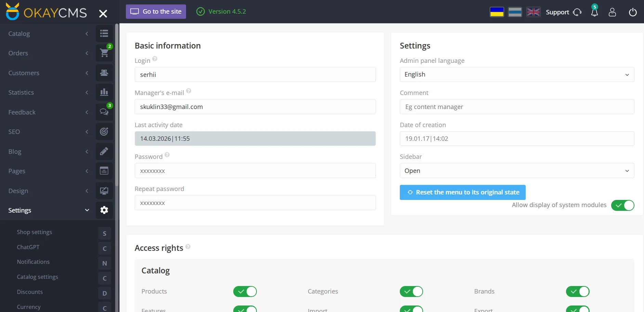The image size is (644, 312).
Task: Open the Blog pencil icon
Action: (104, 151)
